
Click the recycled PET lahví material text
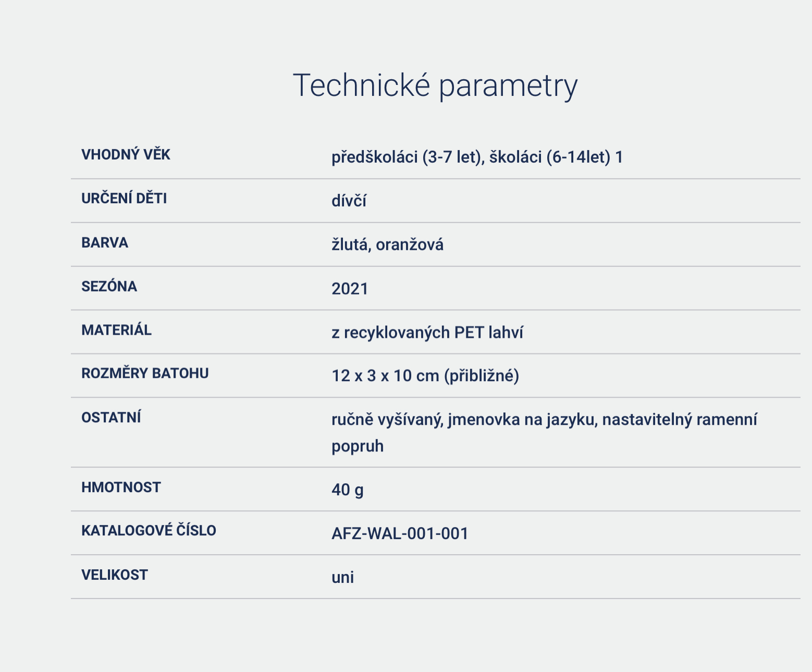(x=427, y=333)
